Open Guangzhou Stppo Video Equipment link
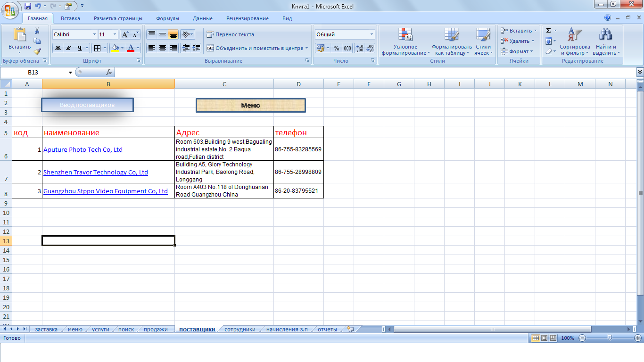Screen dimensions: 644x362 pos(106,191)
